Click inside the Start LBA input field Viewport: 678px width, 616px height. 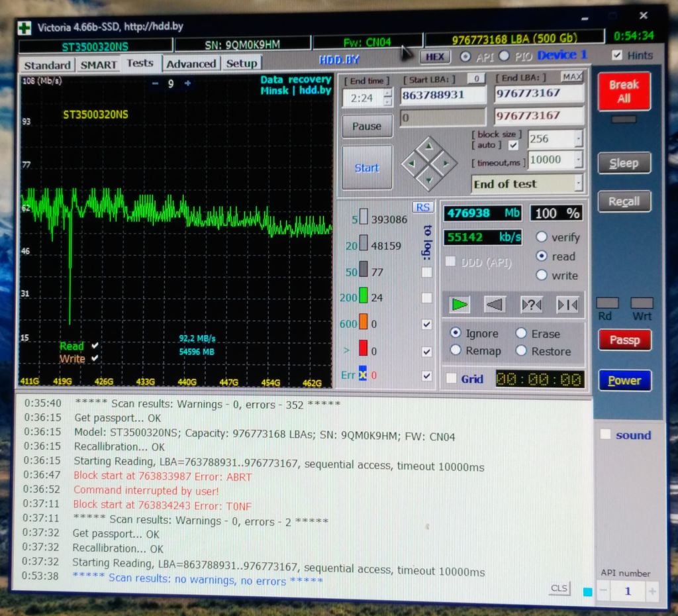coord(443,95)
